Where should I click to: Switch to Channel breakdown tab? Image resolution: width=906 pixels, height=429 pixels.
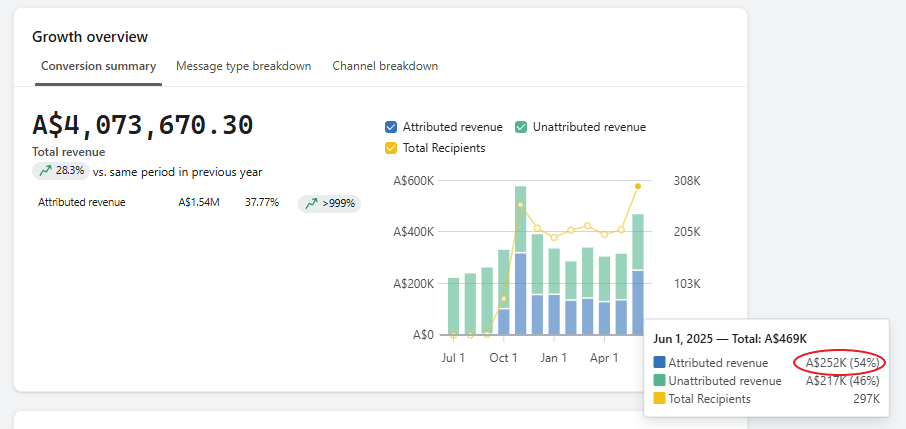click(385, 66)
